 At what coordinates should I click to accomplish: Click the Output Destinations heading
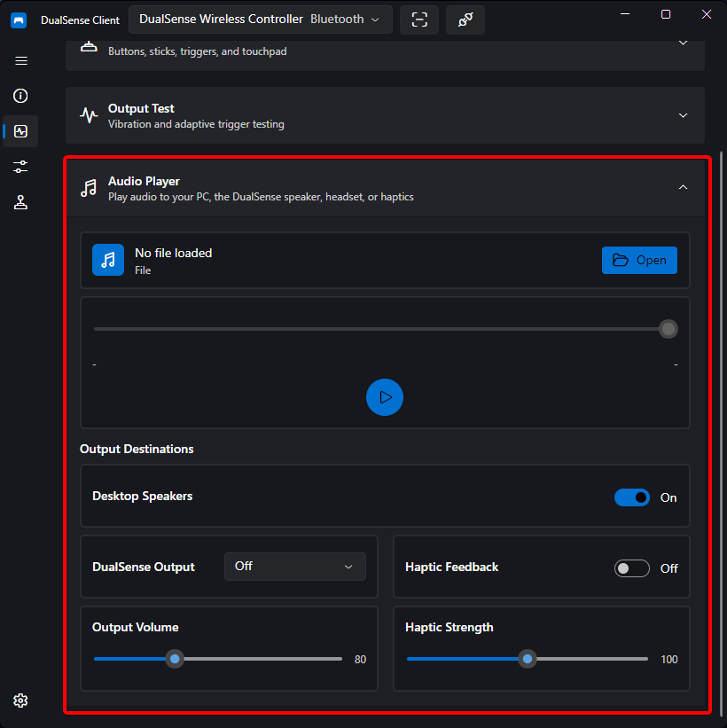click(137, 449)
